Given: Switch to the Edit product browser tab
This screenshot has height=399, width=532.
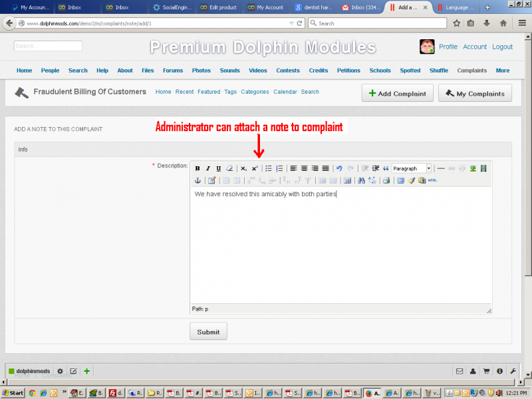Looking at the screenshot, I should [x=219, y=7].
